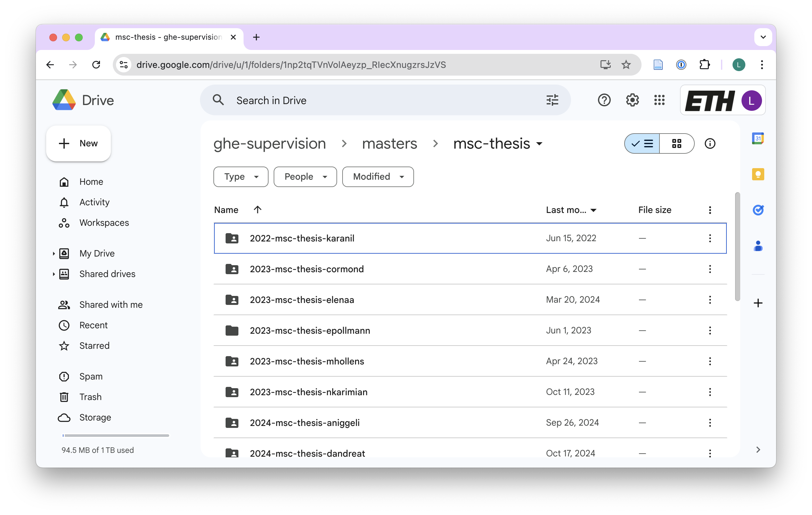Switch to list layout view
The image size is (812, 515).
(x=642, y=143)
